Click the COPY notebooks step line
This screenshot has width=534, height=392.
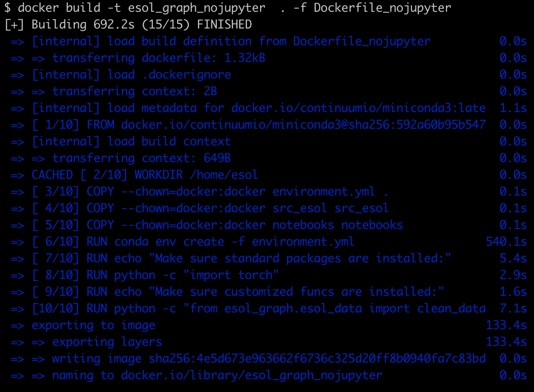268,224
